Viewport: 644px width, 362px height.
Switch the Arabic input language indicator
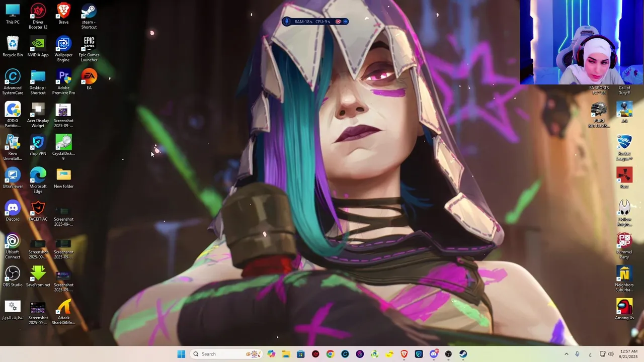(x=590, y=354)
